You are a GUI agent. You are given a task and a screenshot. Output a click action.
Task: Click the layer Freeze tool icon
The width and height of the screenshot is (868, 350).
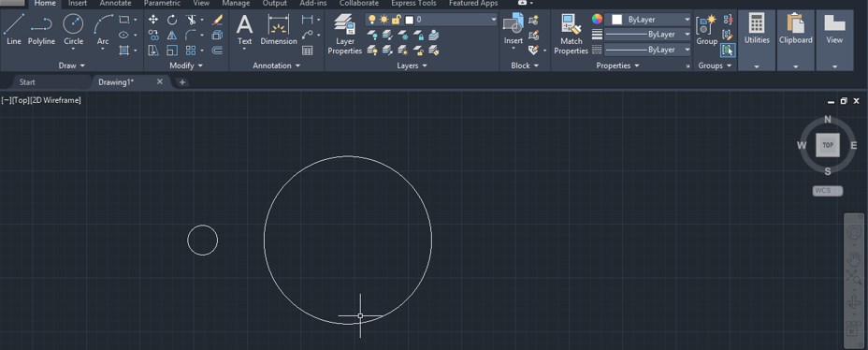coord(403,35)
